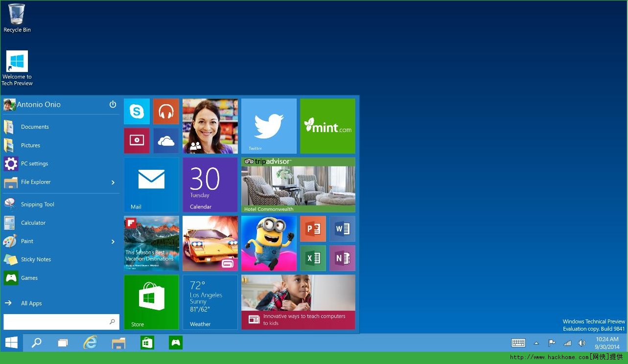The width and height of the screenshot is (628, 364).
Task: Launch Word from its tile
Action: point(342,229)
